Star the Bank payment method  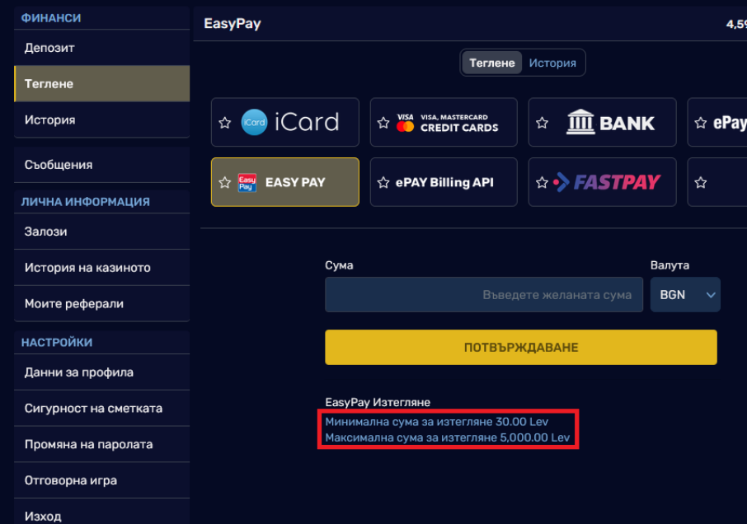pyautogui.click(x=542, y=123)
